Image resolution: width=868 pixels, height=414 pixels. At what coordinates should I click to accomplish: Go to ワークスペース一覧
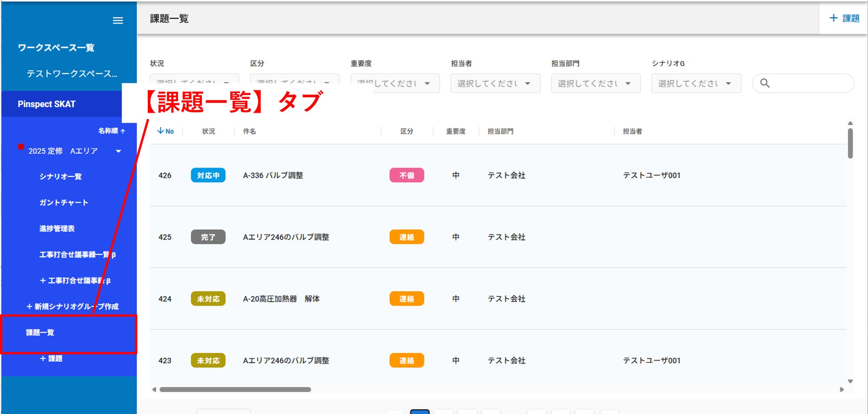pyautogui.click(x=56, y=48)
